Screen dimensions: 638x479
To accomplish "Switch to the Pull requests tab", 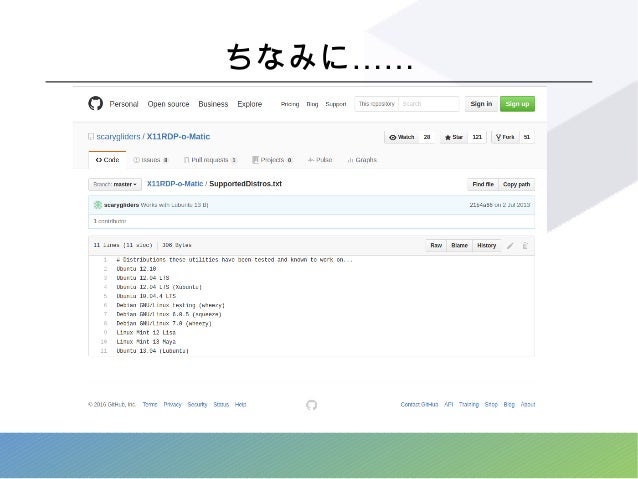I will [x=210, y=160].
